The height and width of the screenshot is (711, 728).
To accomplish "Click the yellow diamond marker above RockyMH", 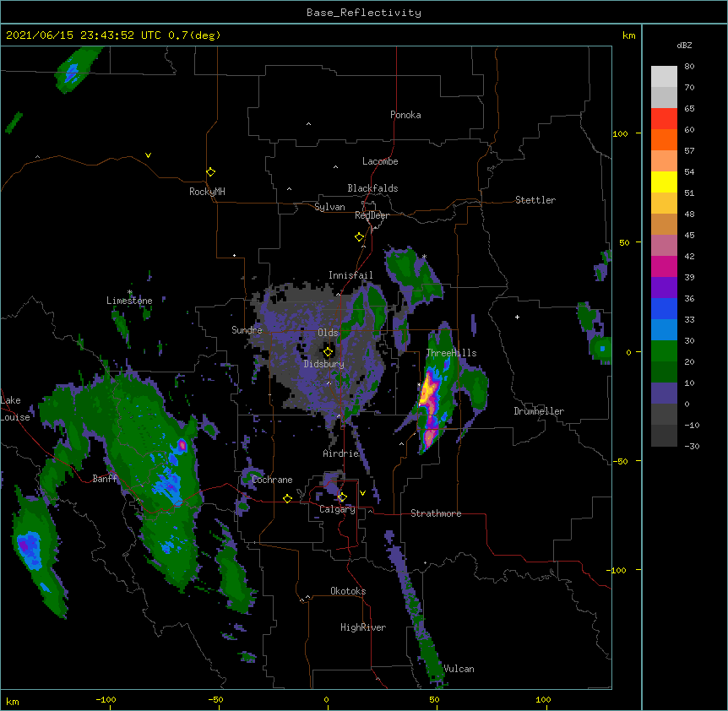I will [x=210, y=172].
